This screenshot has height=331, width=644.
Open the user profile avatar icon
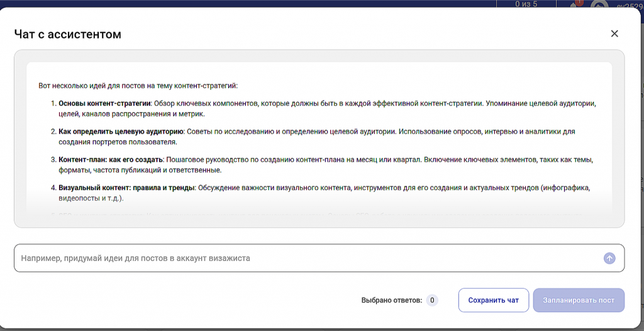(x=599, y=4)
